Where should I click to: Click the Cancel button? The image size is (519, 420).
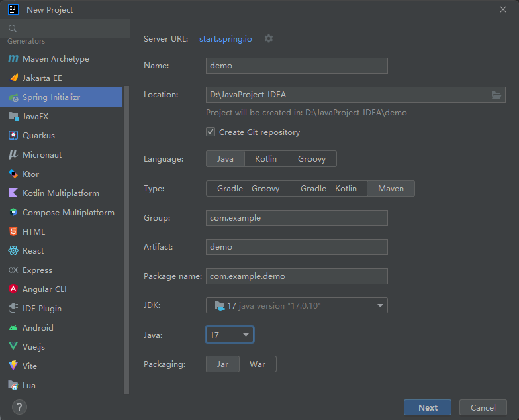tap(483, 407)
